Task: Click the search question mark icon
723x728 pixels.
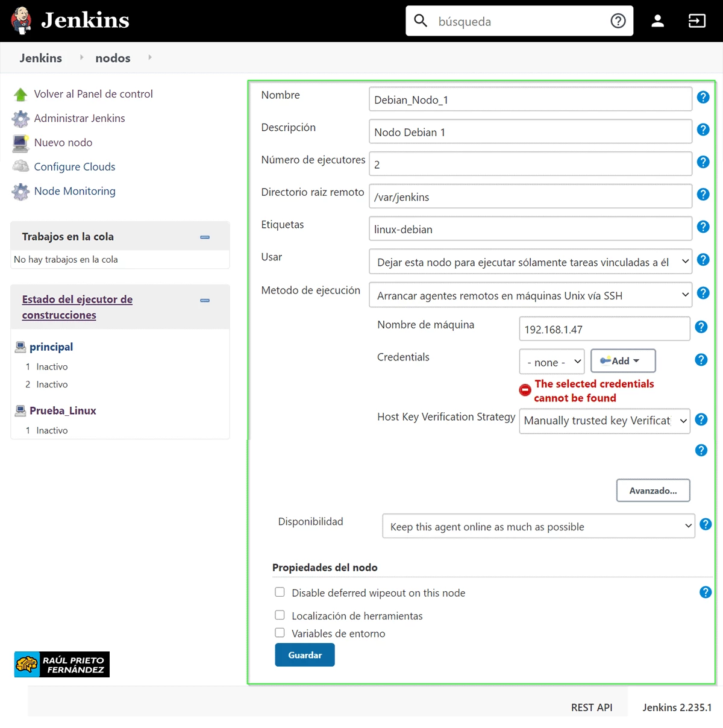Action: 618,20
